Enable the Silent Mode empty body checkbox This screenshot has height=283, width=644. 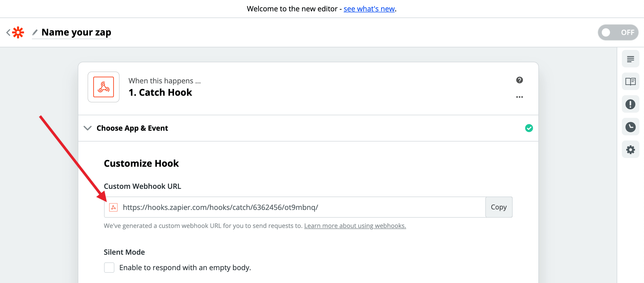pyautogui.click(x=109, y=268)
